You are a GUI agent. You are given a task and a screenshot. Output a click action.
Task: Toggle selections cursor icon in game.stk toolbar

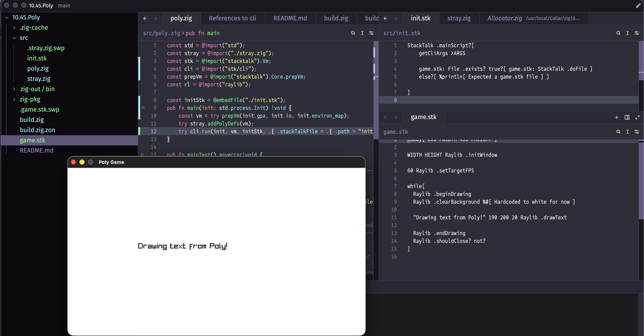(x=627, y=132)
